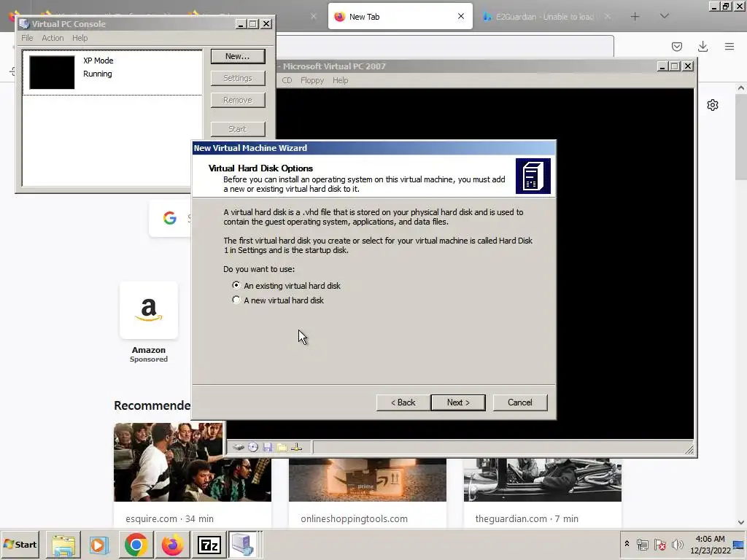Click server icon in wizard header
Screen dimensions: 747x560
click(533, 176)
